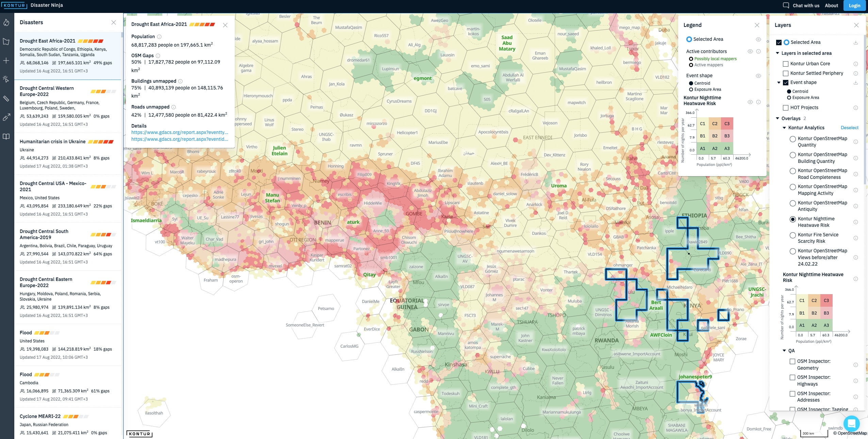Toggle Heatwave Risk visibility eye in Legend
868x439 pixels.
[750, 102]
